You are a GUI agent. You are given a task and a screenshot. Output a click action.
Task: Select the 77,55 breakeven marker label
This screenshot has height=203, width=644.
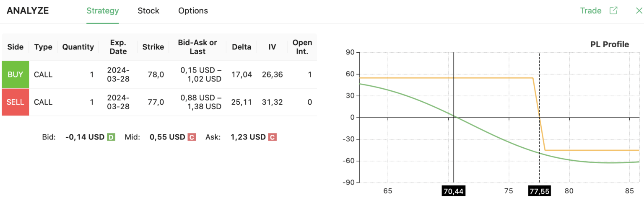[x=539, y=191]
